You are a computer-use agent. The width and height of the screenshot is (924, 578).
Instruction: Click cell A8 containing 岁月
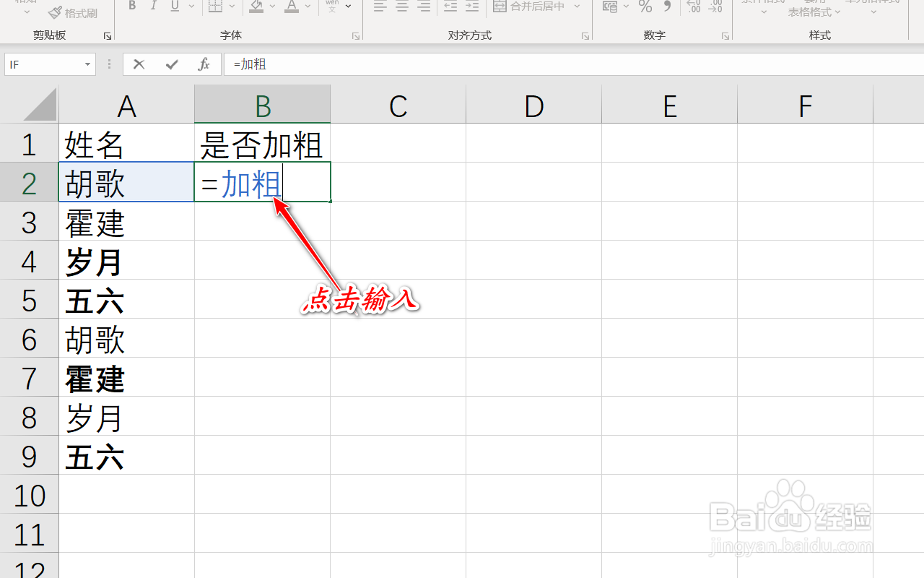pos(127,416)
